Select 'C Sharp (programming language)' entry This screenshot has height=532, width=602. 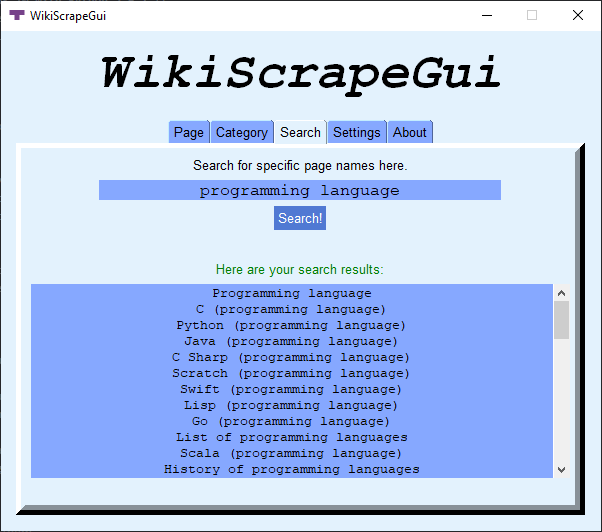[x=292, y=357]
